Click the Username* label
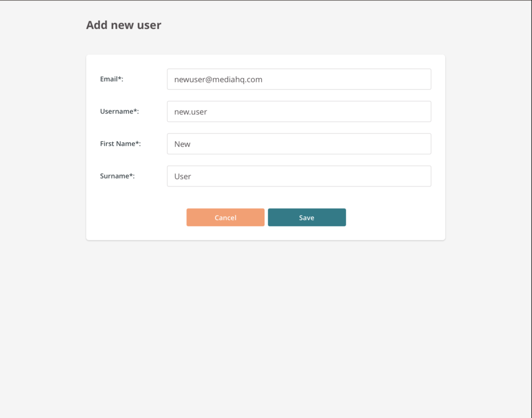 click(x=119, y=111)
